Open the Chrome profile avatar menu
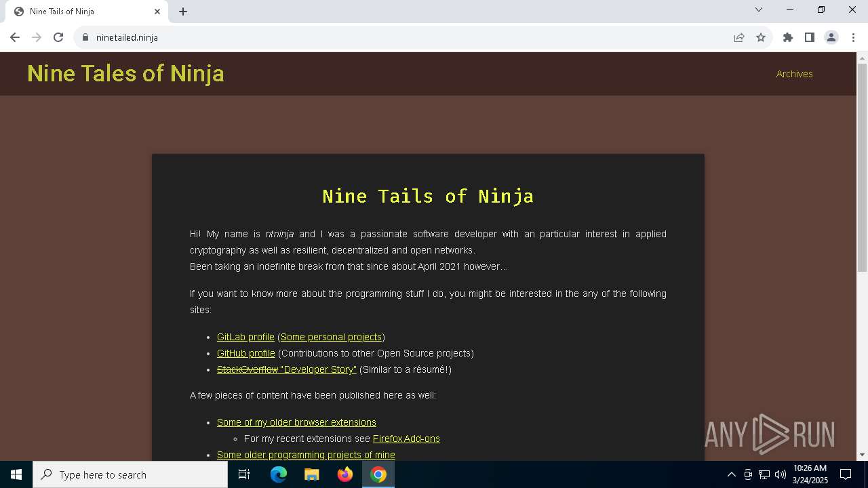The height and width of the screenshot is (488, 868). point(831,37)
